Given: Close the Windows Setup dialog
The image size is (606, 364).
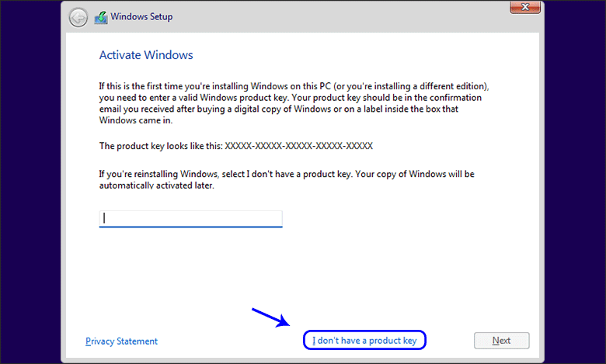Looking at the screenshot, I should (525, 7).
